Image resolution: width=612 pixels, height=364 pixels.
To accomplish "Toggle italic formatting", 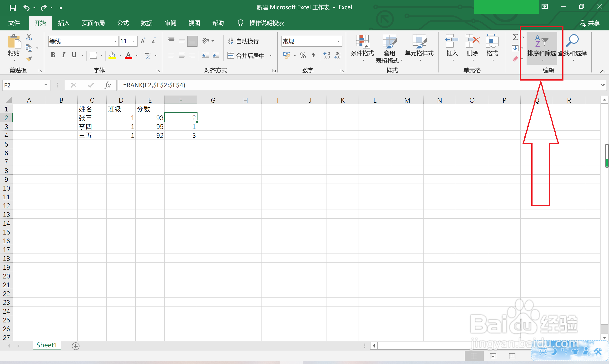I will tap(64, 55).
